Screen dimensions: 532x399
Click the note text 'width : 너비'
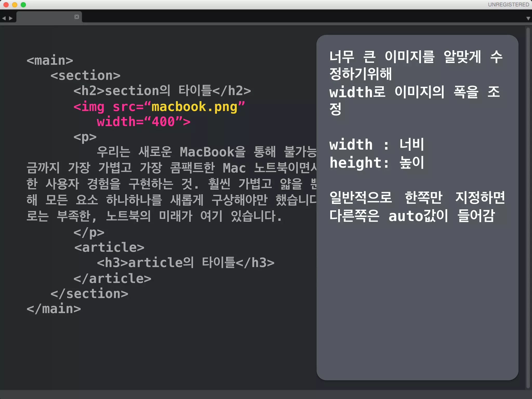(377, 144)
